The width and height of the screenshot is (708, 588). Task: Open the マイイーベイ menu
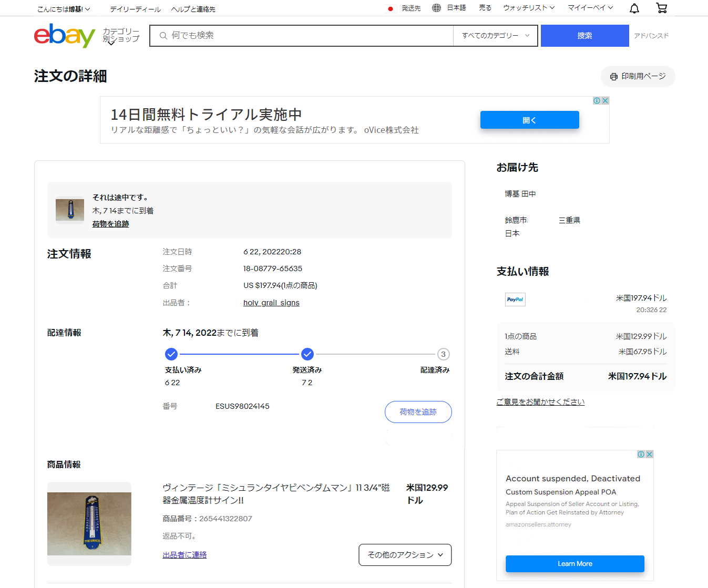point(590,8)
